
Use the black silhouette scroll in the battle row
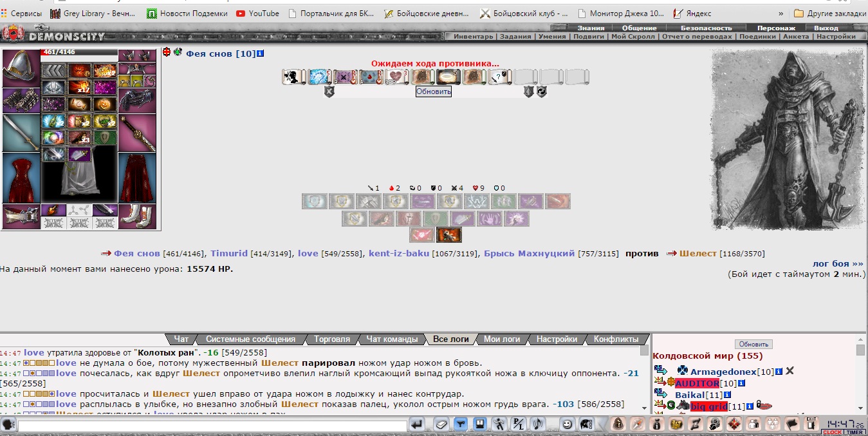[294, 77]
